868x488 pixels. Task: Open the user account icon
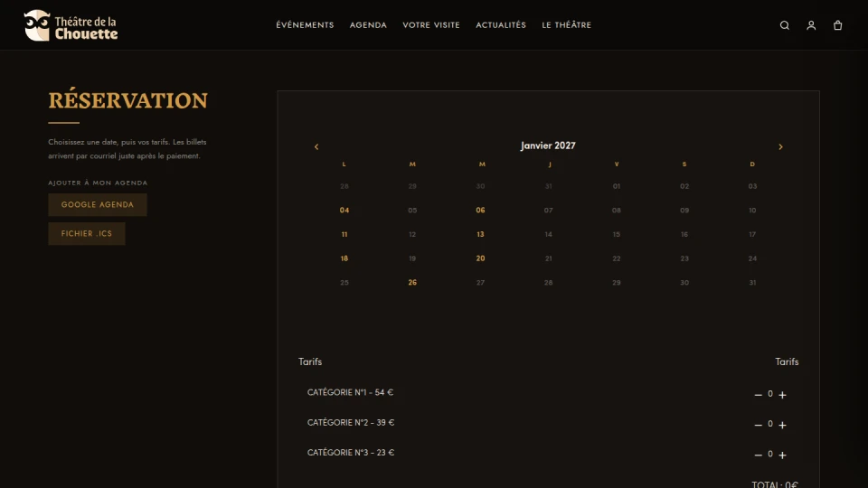click(x=811, y=25)
